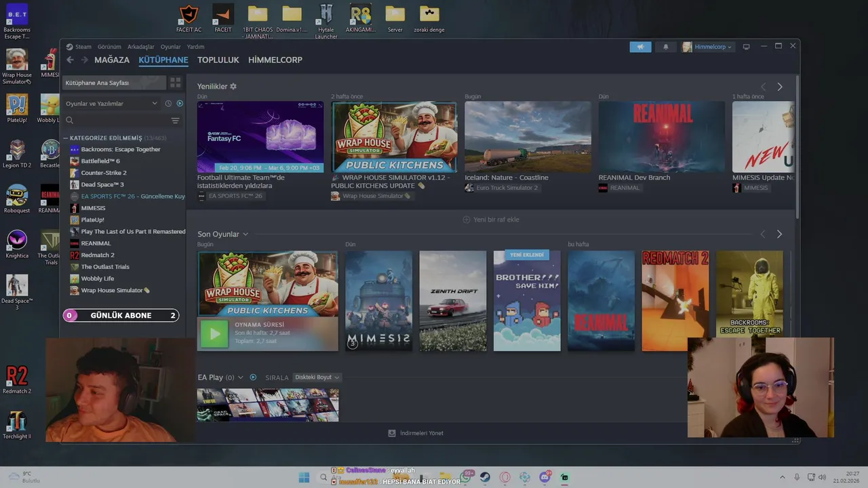Collapse the KATEGORİZE EDİLMEMİŞ category
Screen dimensions: 868x488
tap(66, 138)
